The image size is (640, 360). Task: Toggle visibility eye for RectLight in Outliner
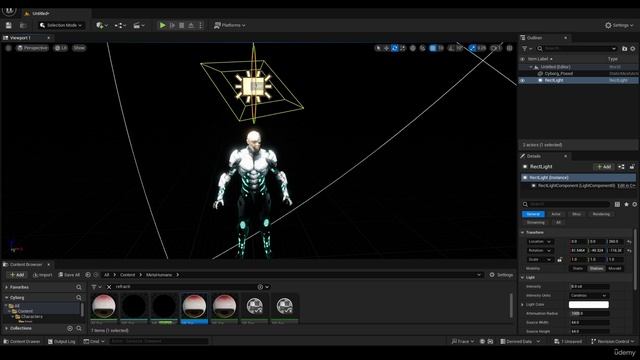522,80
